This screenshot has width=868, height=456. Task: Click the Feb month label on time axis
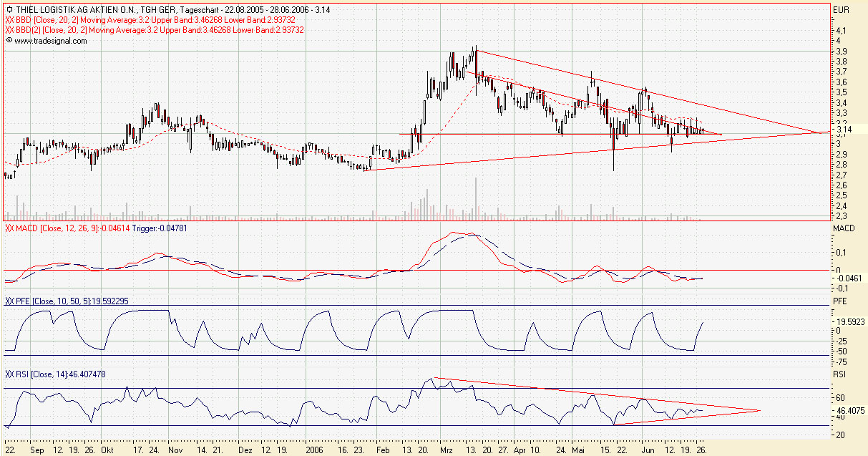381,452
